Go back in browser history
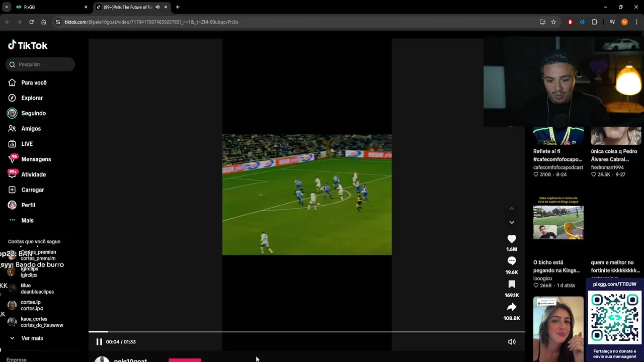644x362 pixels. pyautogui.click(x=7, y=22)
